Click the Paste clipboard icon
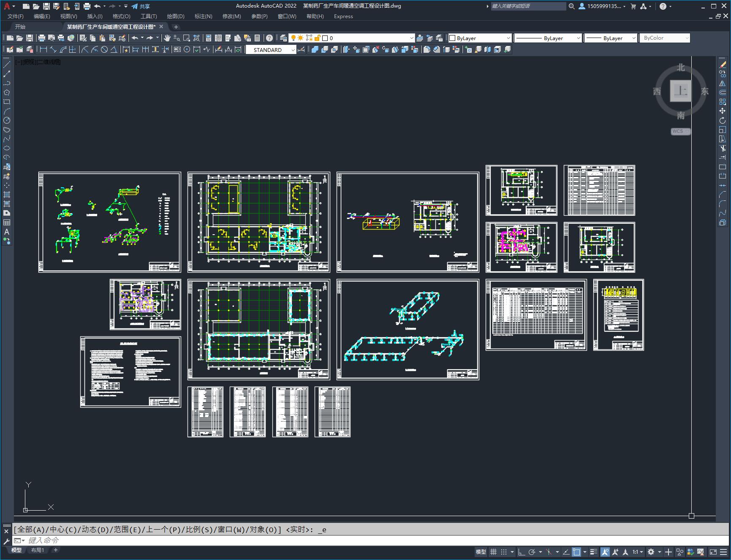This screenshot has width=731, height=560. [102, 38]
